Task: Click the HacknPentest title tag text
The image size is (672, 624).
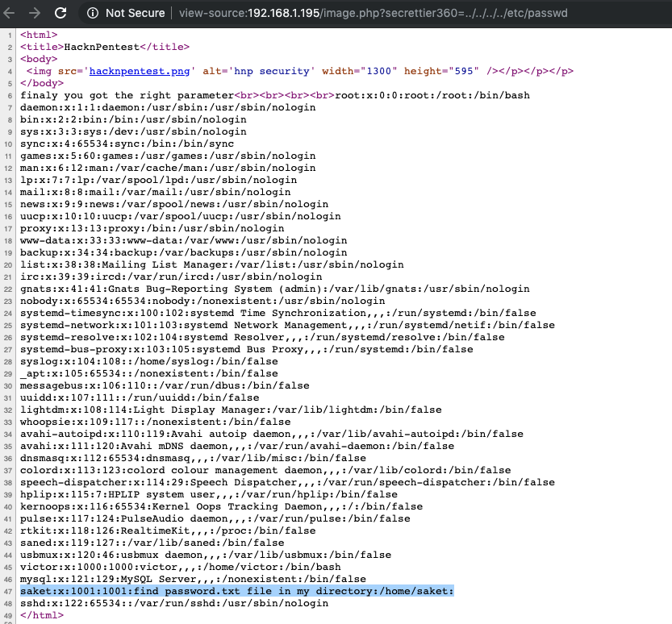Action: pyautogui.click(x=102, y=47)
